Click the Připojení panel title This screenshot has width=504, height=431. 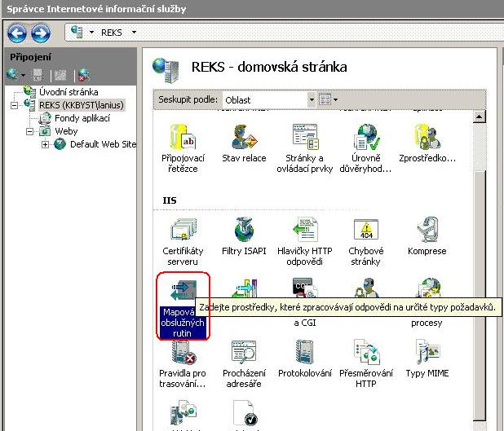pos(30,57)
